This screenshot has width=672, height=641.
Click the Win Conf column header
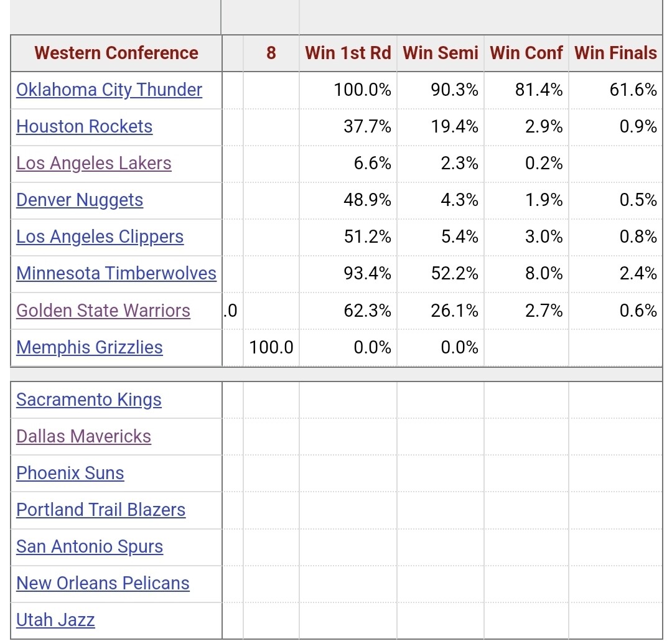click(526, 53)
